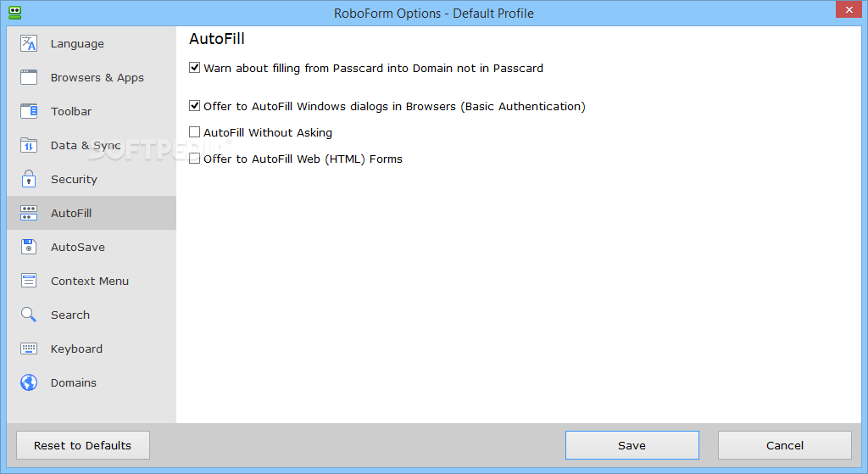Open the Language settings page
Image resolution: width=868 pixels, height=474 pixels.
coord(92,43)
